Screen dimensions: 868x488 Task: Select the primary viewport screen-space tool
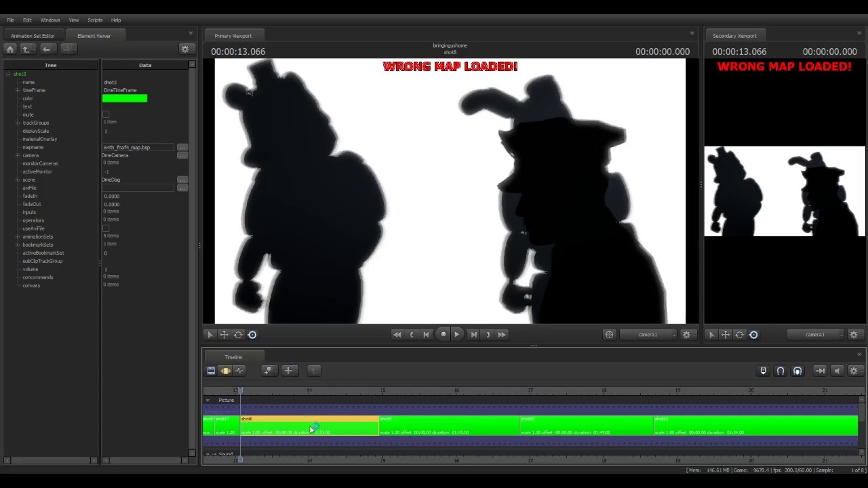252,335
